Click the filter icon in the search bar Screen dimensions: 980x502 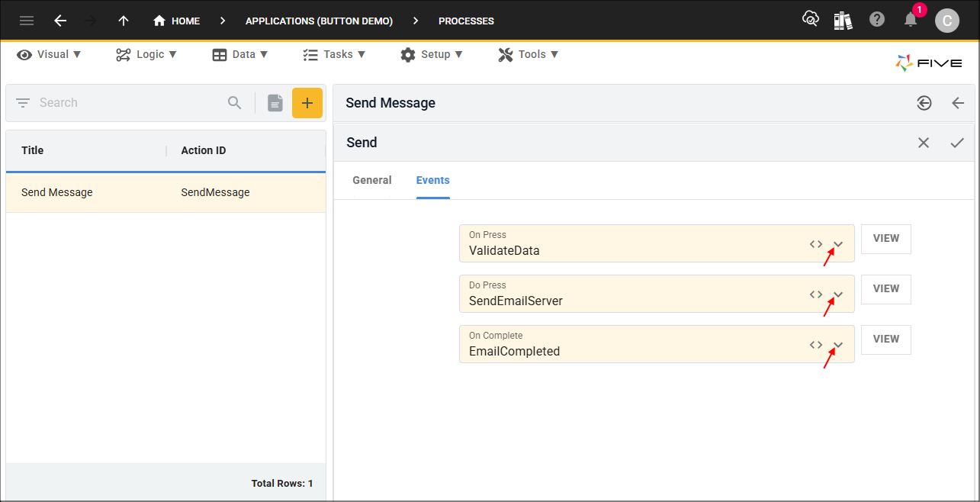pyautogui.click(x=23, y=103)
